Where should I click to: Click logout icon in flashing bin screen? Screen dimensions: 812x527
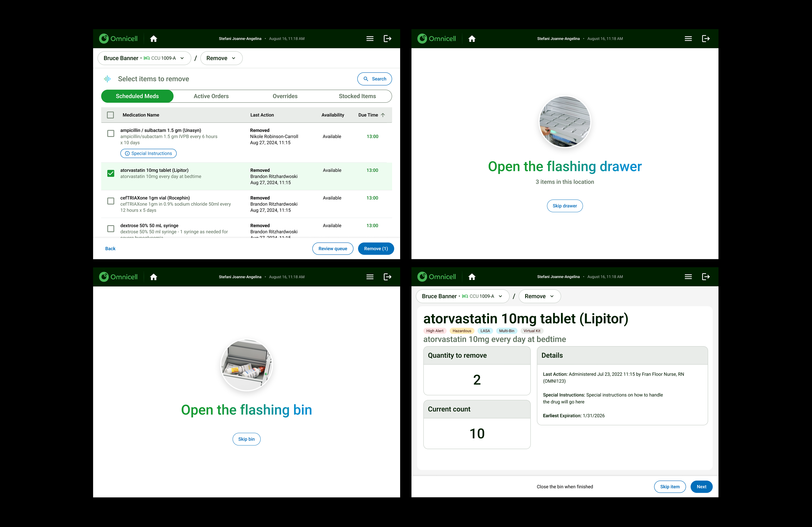[x=388, y=277]
